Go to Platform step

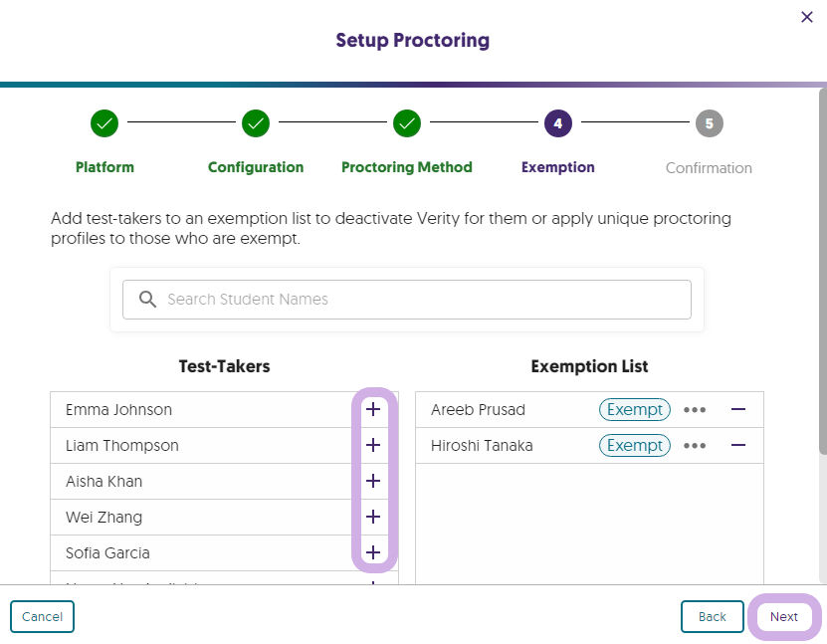click(104, 124)
